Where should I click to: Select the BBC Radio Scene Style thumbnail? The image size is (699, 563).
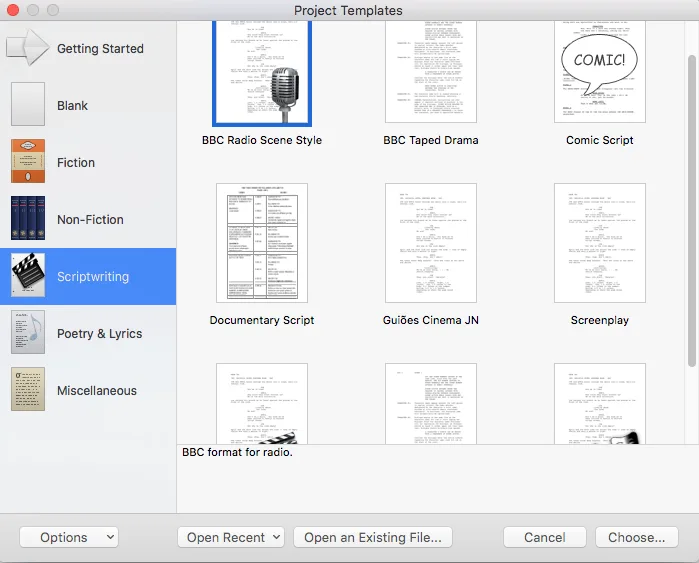coord(262,73)
